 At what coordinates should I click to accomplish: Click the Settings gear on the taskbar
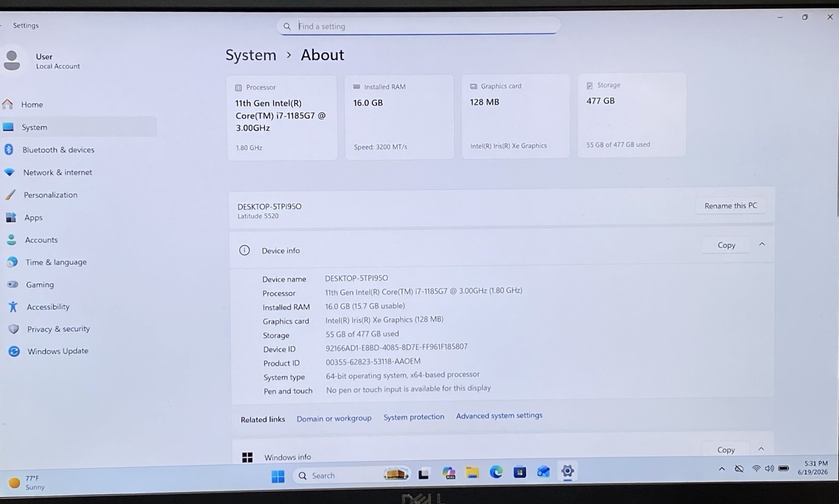click(567, 471)
